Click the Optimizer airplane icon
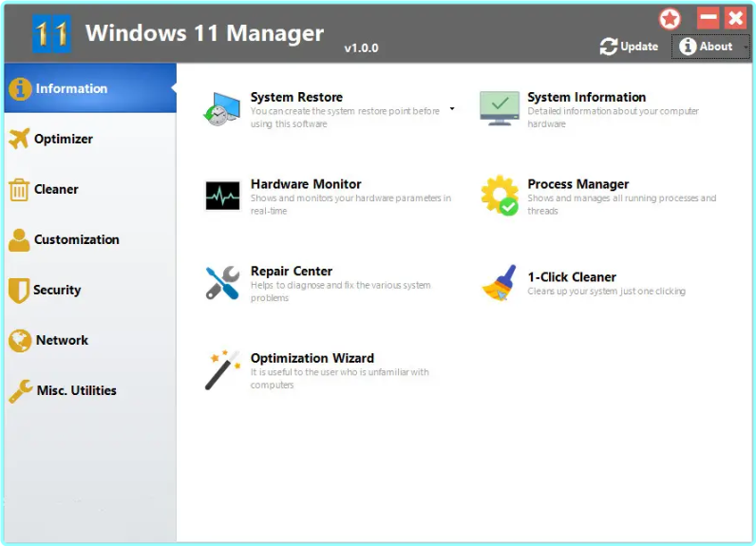 point(19,139)
